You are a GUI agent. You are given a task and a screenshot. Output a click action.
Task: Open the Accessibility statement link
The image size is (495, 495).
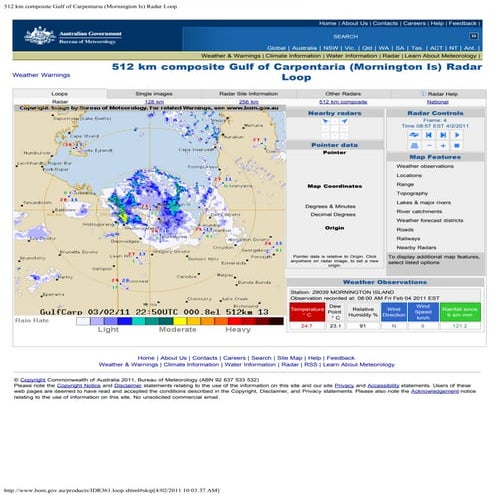(x=383, y=386)
